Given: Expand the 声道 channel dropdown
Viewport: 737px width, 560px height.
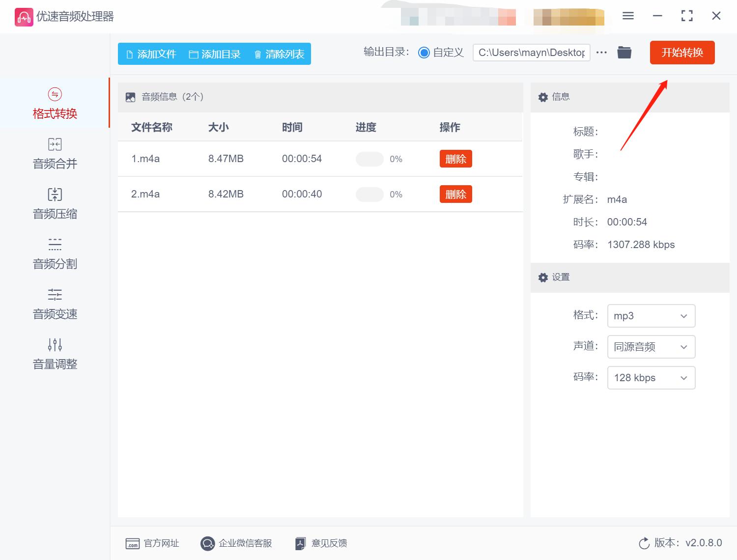Looking at the screenshot, I should click(651, 347).
